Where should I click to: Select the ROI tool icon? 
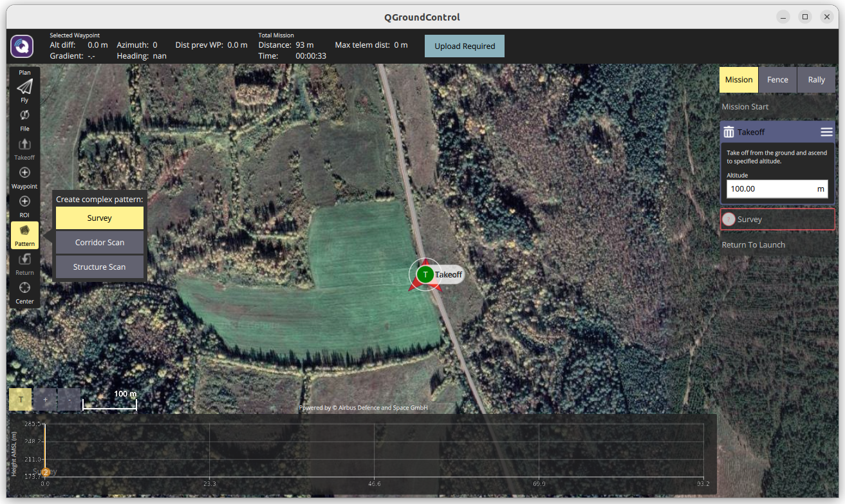pos(24,202)
